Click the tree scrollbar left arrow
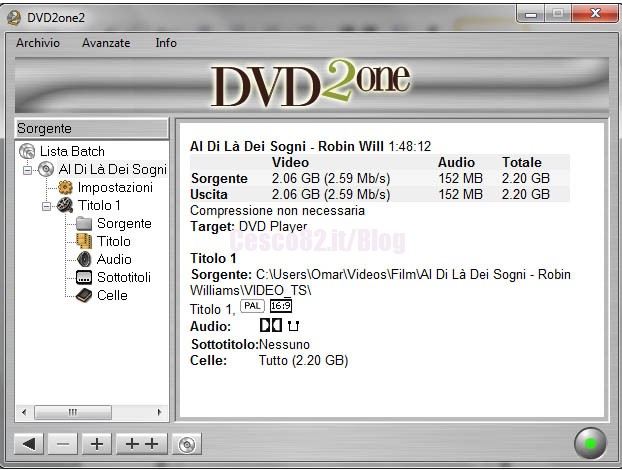Screen dimensions: 622x470 pos(24,412)
